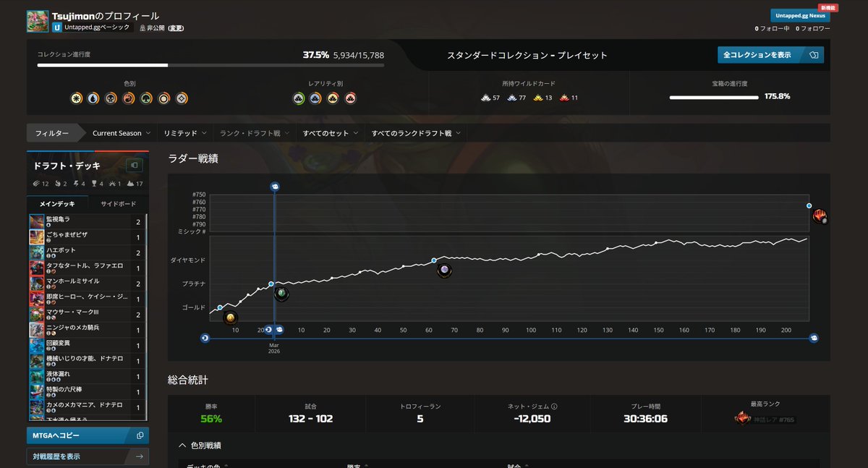Viewport: 868px width, 468px height.
Task: Click the white mana color icon
Action: 76,98
